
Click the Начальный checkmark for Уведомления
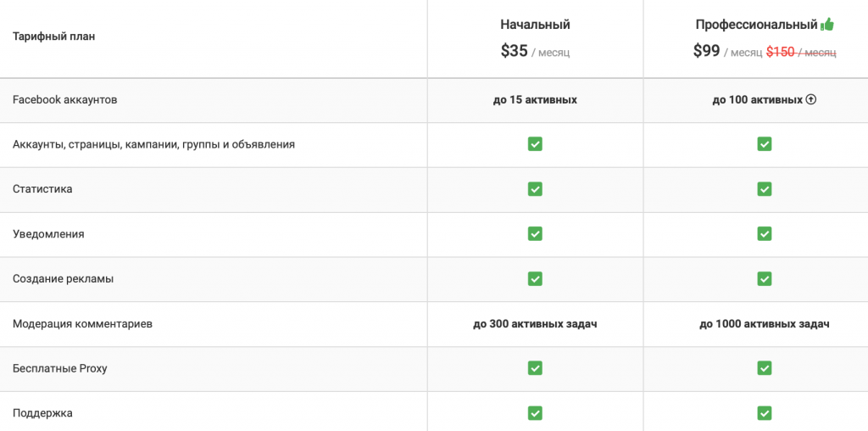point(535,234)
